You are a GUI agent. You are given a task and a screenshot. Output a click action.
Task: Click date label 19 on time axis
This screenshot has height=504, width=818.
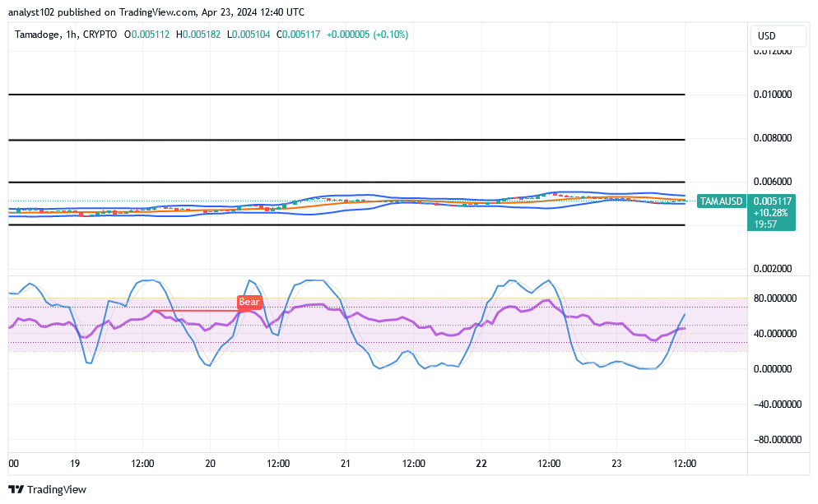click(75, 464)
